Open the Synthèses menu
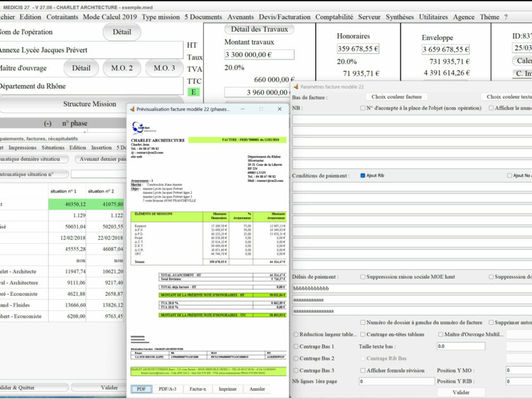Viewport: 532px width, 399px height. pyautogui.click(x=400, y=17)
